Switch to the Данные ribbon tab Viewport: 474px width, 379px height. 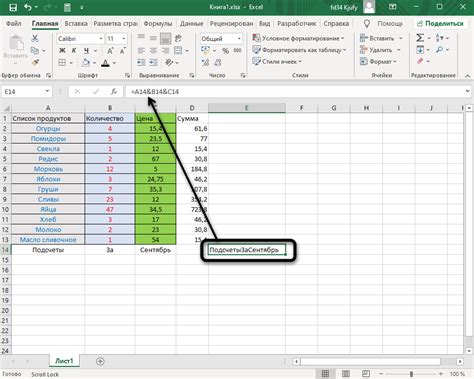click(192, 24)
